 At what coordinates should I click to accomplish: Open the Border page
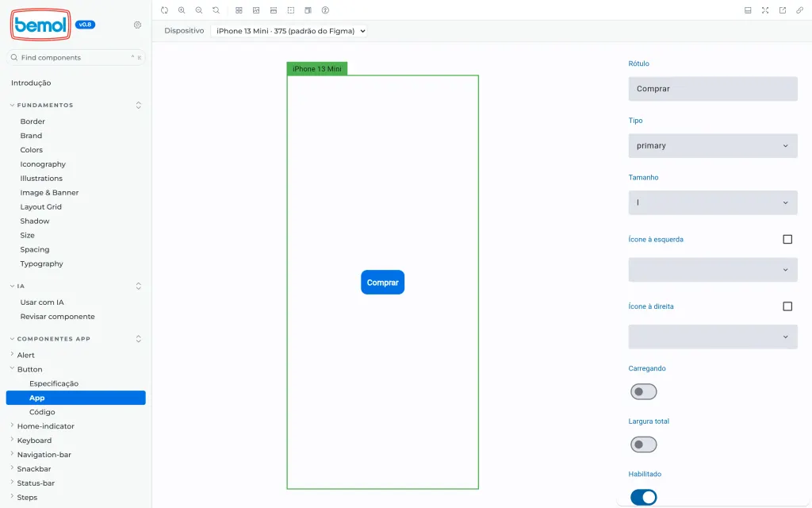(33, 121)
